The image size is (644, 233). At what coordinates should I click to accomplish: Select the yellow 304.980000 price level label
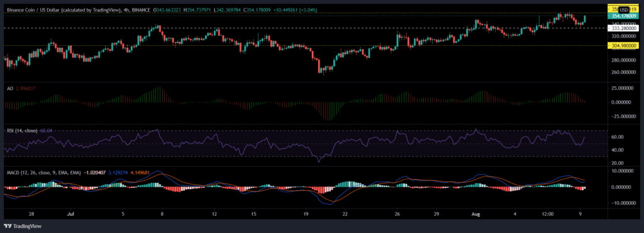click(623, 46)
